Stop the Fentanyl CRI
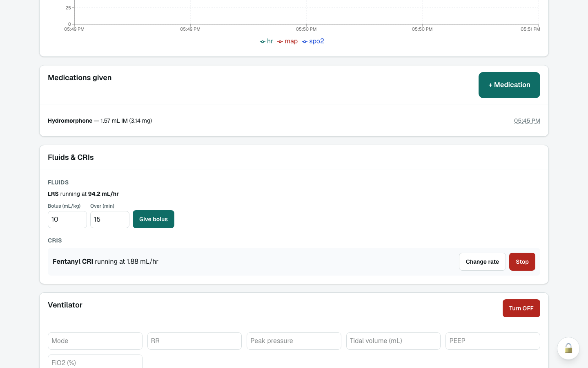 [x=522, y=262]
